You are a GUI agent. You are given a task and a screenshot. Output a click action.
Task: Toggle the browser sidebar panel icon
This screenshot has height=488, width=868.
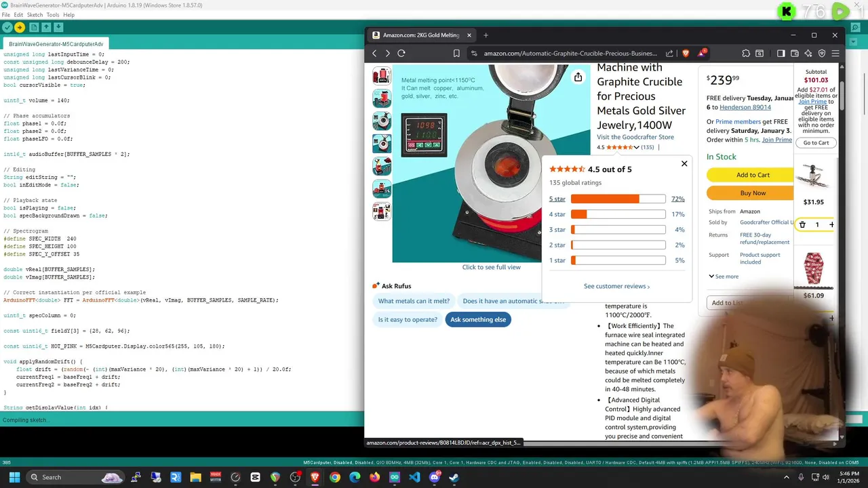[x=781, y=54]
